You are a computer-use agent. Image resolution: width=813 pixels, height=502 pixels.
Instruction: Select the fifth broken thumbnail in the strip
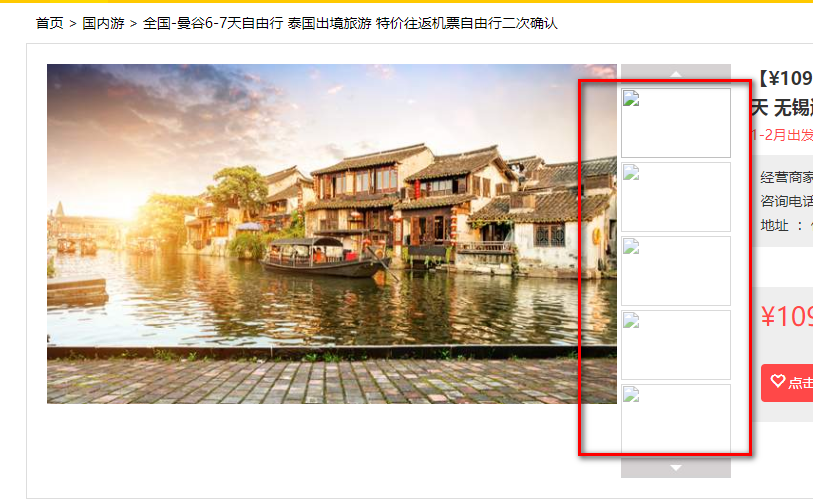click(676, 419)
